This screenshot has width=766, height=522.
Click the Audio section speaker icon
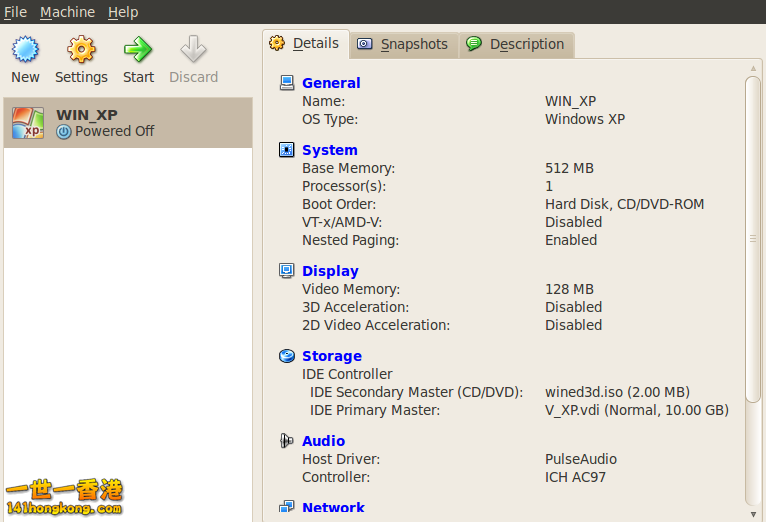tap(287, 441)
